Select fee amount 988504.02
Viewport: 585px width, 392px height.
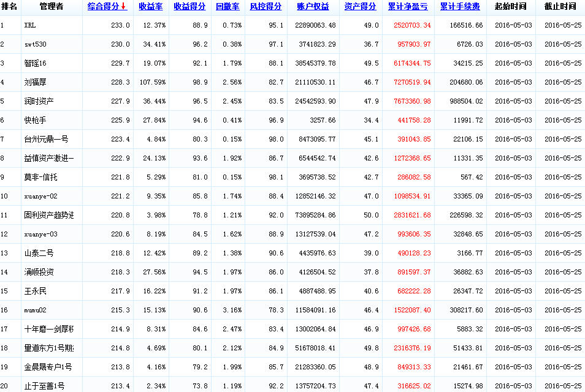pos(466,101)
